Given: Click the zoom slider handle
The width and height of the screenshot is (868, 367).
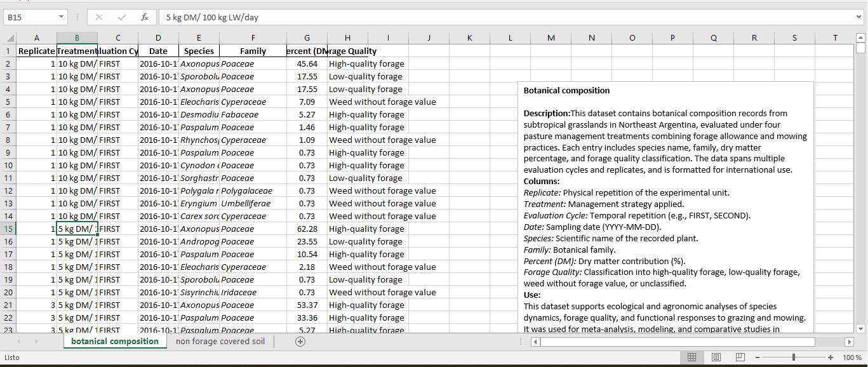Looking at the screenshot, I should [x=794, y=357].
